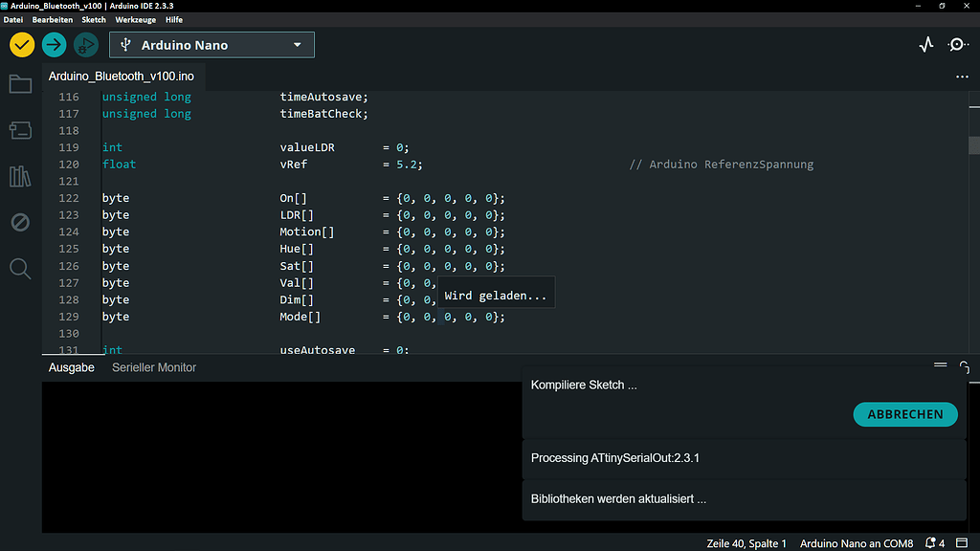Image resolution: width=980 pixels, height=551 pixels.
Task: Click the Upload arrow icon
Action: tap(54, 44)
